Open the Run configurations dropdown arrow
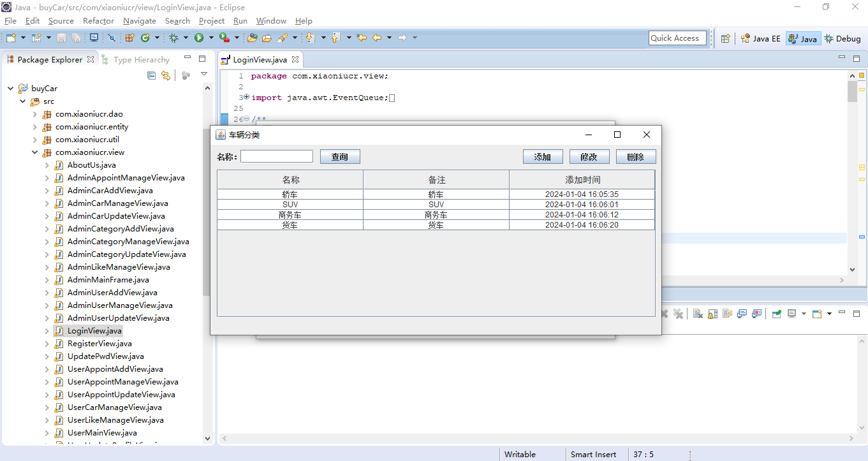 pos(211,38)
